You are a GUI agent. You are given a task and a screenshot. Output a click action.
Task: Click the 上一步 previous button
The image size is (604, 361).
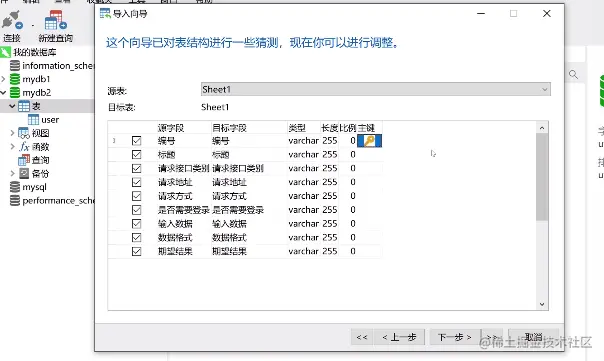click(399, 337)
